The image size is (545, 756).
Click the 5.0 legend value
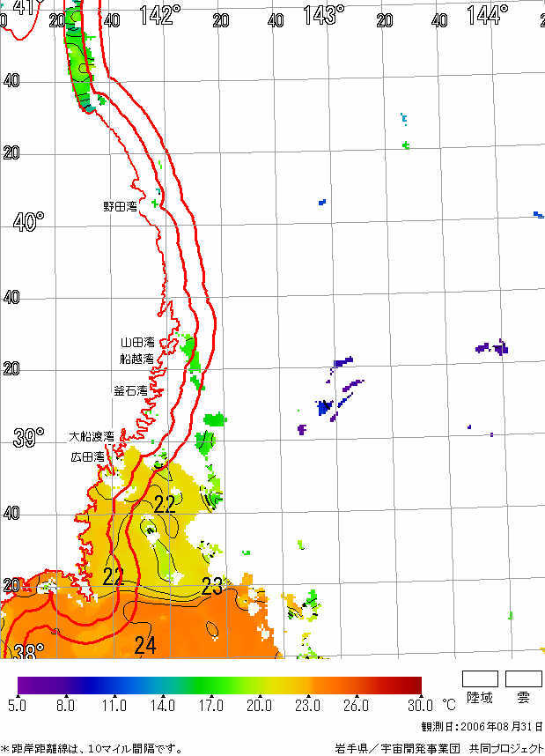(18, 707)
